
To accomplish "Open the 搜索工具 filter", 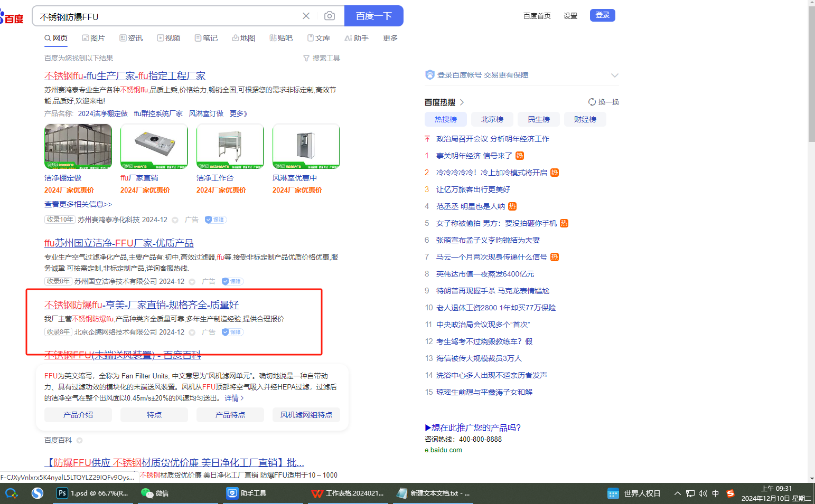I will [x=322, y=58].
